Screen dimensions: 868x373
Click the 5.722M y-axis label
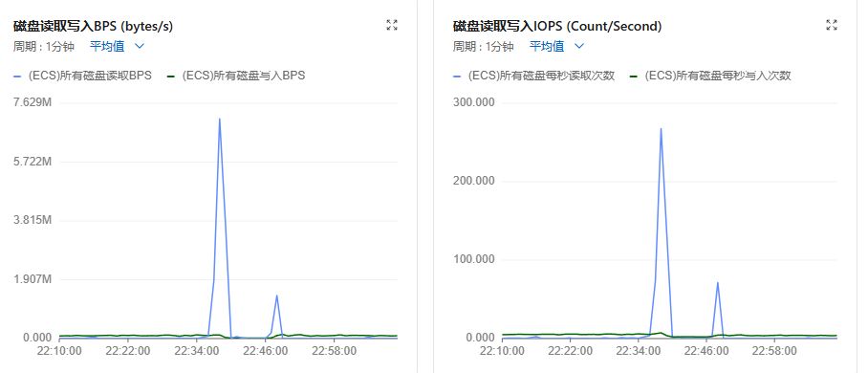pyautogui.click(x=33, y=162)
